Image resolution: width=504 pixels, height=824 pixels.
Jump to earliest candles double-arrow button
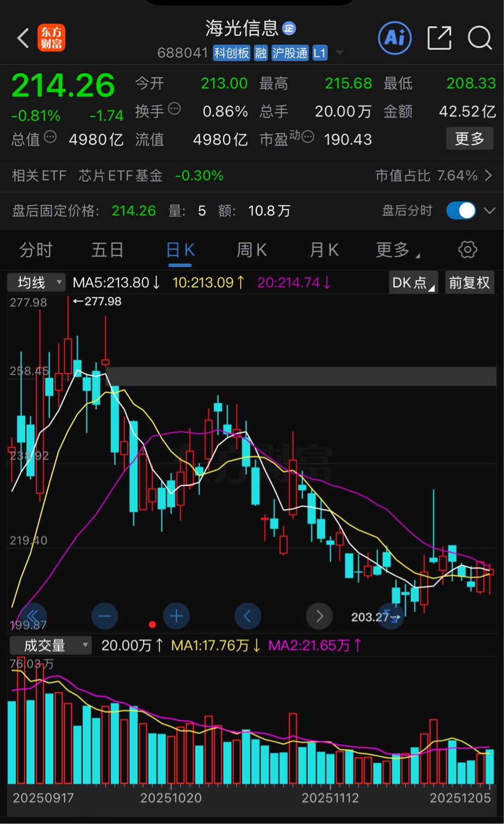pyautogui.click(x=33, y=616)
